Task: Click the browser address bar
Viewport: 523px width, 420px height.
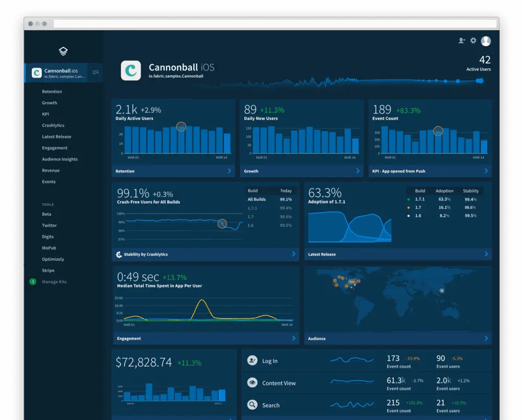Action: pyautogui.click(x=275, y=24)
